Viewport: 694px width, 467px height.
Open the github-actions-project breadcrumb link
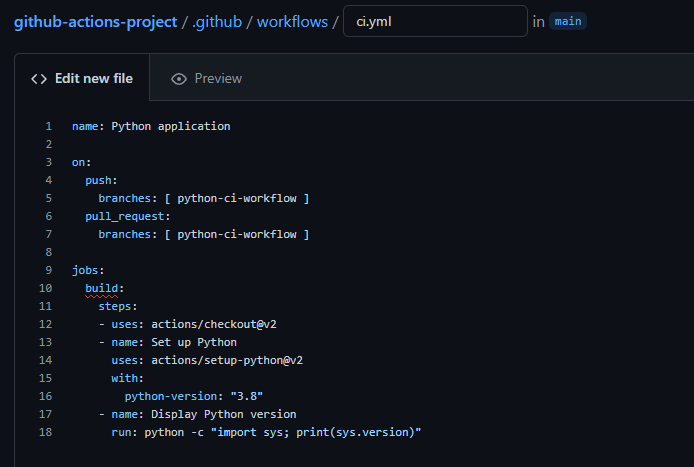pyautogui.click(x=95, y=22)
